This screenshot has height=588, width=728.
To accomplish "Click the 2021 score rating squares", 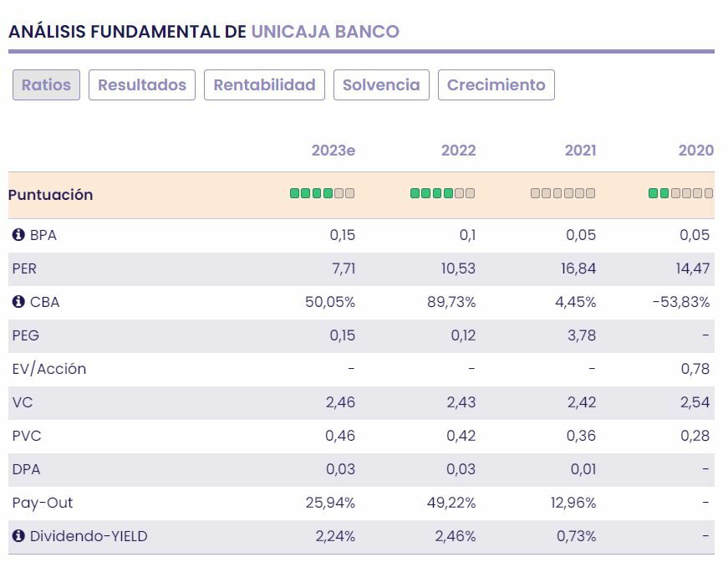I will tap(563, 193).
